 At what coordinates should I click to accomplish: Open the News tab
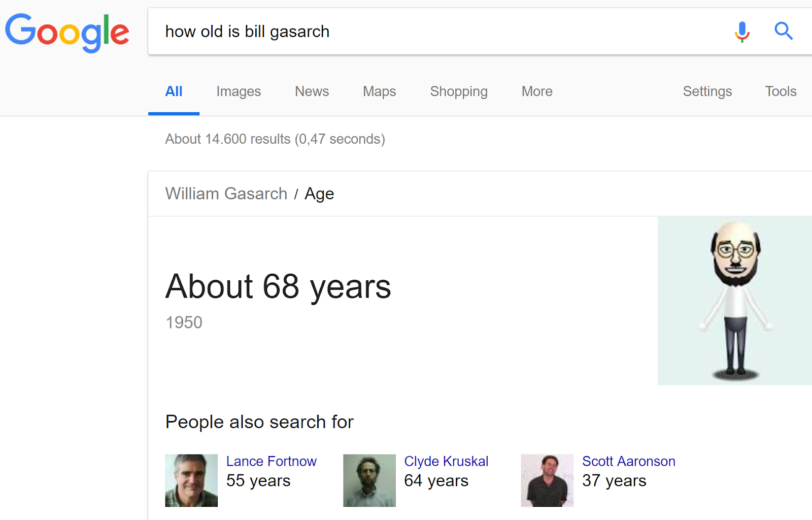pyautogui.click(x=312, y=91)
